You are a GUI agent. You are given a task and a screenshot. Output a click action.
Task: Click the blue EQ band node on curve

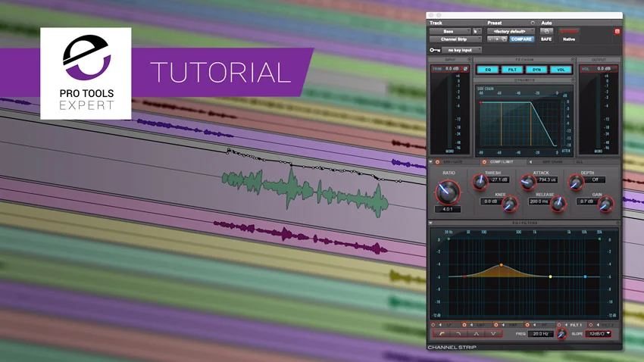(x=585, y=276)
